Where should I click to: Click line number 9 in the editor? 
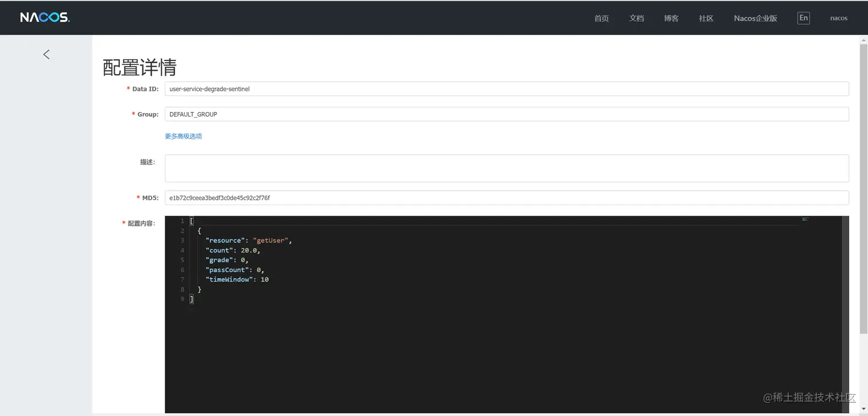pos(182,299)
